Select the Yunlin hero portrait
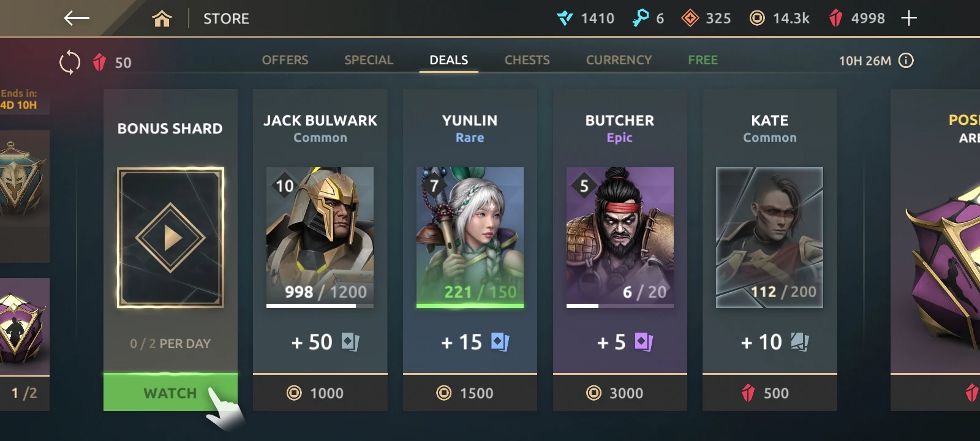Viewport: 980px width, 441px height. [470, 236]
